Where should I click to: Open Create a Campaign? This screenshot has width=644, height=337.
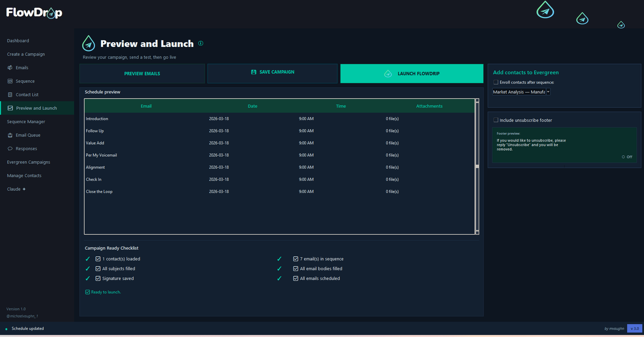(x=26, y=54)
